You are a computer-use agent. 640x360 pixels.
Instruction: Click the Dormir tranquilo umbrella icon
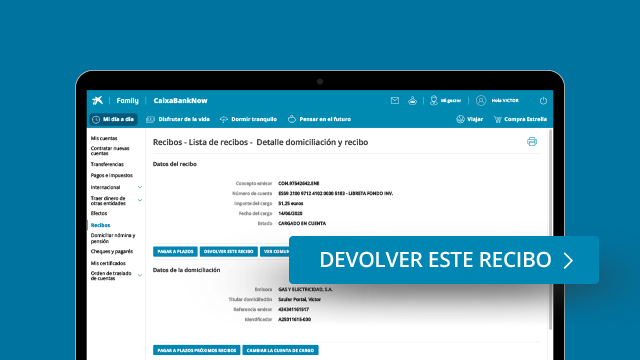click(x=224, y=119)
